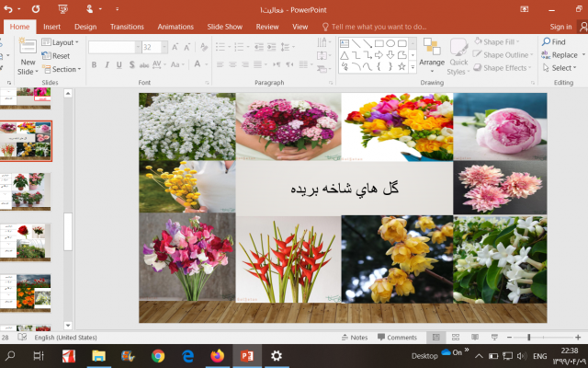The height and width of the screenshot is (368, 588).
Task: Start Slide Show from status bar icon
Action: click(x=494, y=338)
